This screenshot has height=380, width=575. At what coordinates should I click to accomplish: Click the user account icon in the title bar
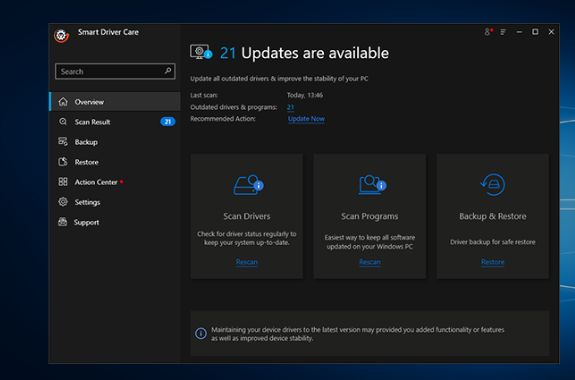click(488, 32)
